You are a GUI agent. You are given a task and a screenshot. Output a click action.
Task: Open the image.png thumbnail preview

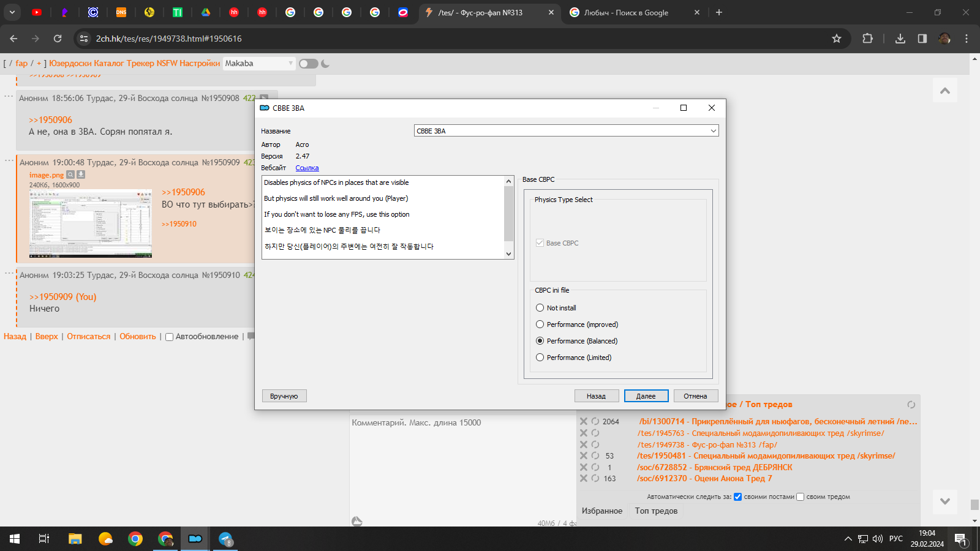click(x=91, y=223)
